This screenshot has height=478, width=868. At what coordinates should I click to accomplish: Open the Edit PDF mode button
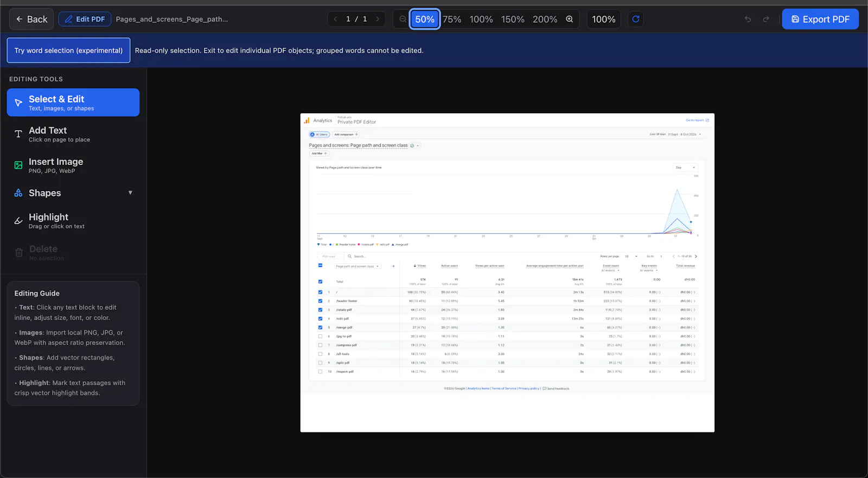tap(85, 19)
